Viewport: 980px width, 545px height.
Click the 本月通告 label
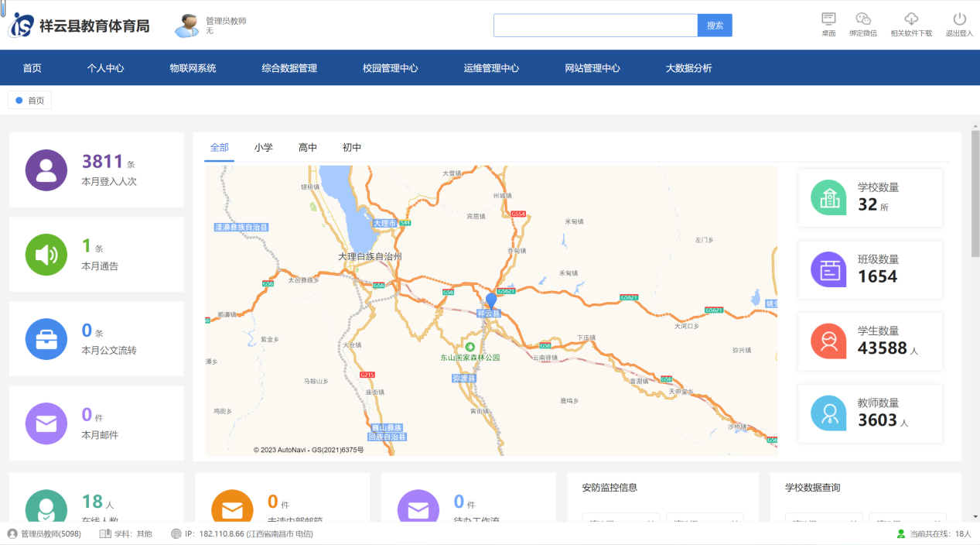pyautogui.click(x=100, y=266)
